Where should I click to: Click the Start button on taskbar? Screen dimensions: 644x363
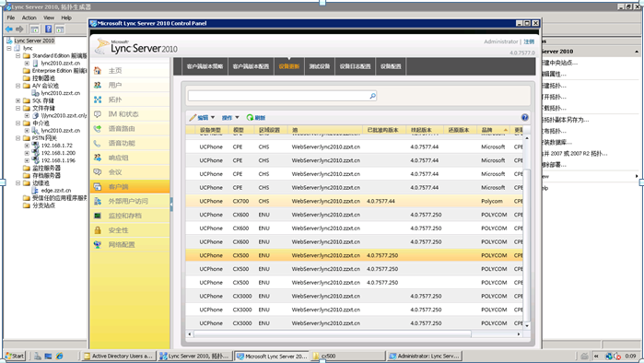[x=15, y=356]
